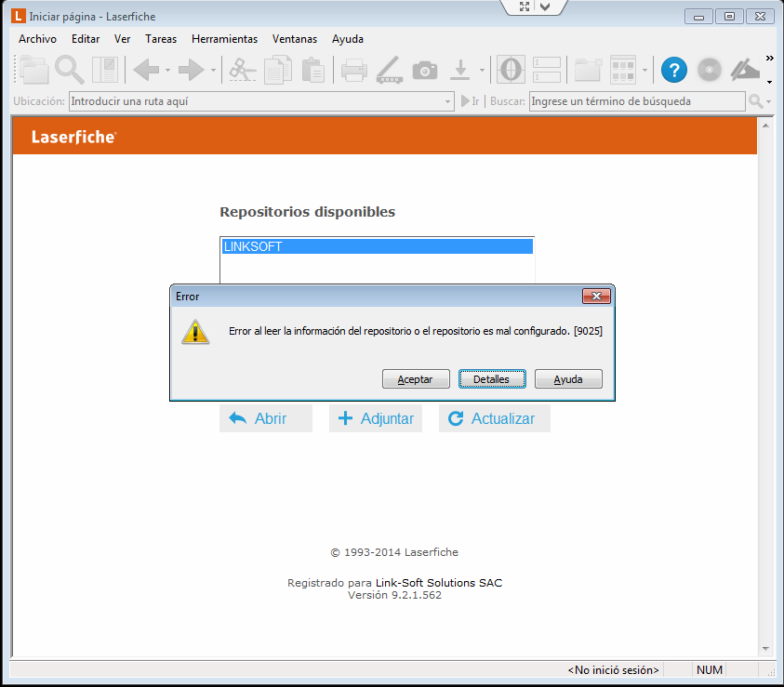Click the Back arrow toolbar icon

146,70
